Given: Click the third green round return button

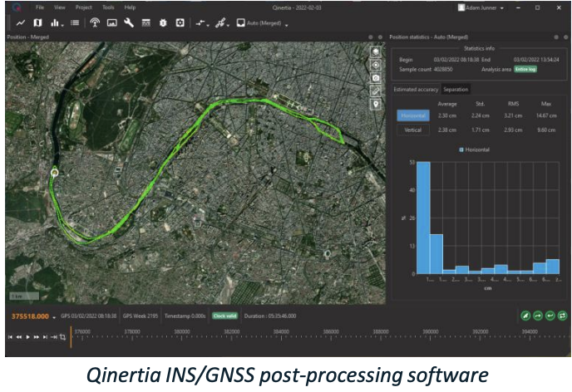Looking at the screenshot, I should (x=550, y=316).
